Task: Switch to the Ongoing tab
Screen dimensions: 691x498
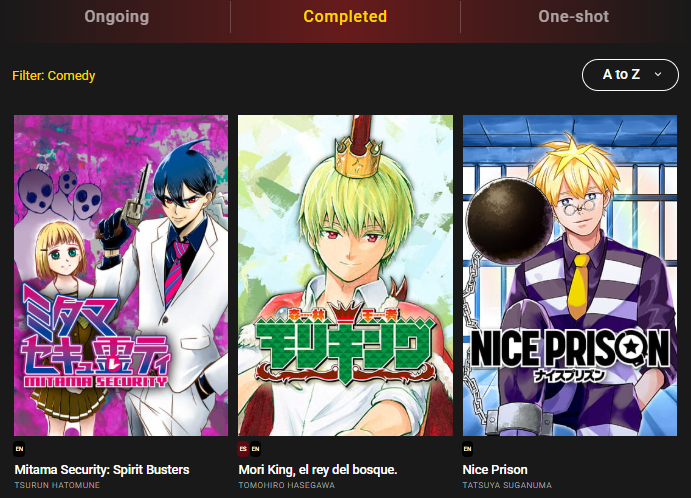Action: click(116, 17)
